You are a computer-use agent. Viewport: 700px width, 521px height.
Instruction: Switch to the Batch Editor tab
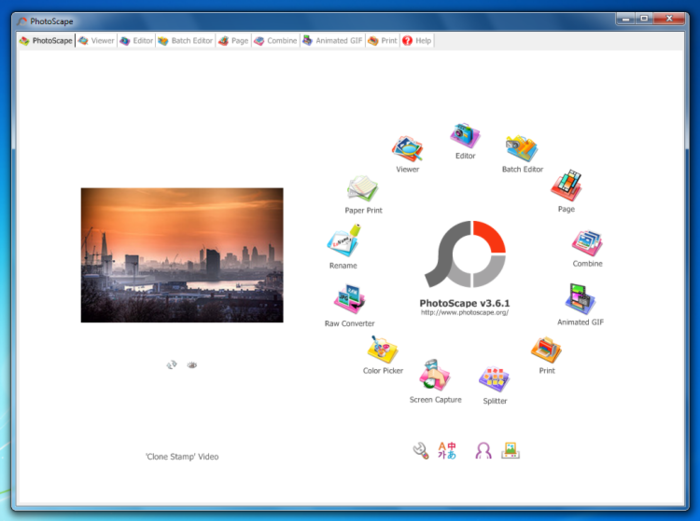186,41
